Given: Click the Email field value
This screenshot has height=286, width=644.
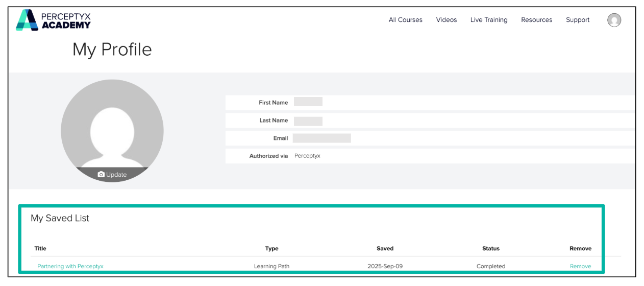Looking at the screenshot, I should click(321, 138).
